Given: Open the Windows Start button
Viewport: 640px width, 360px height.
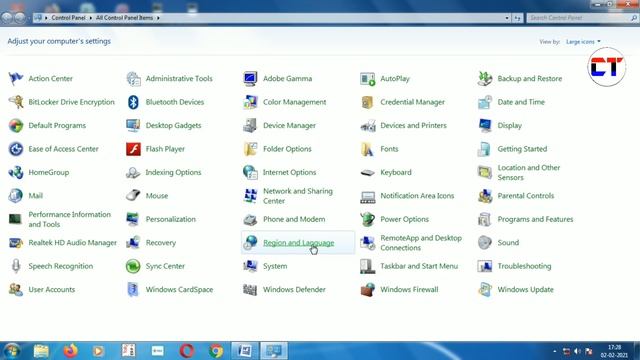Looking at the screenshot, I should (11, 351).
